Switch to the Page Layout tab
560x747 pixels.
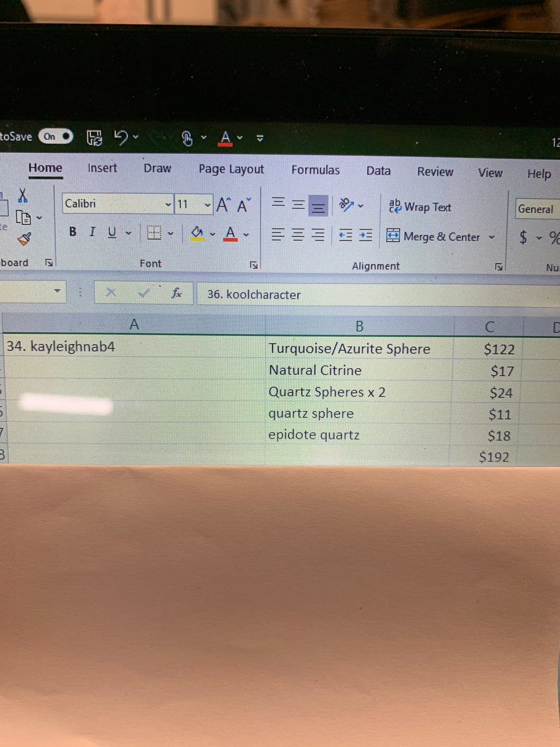point(231,169)
